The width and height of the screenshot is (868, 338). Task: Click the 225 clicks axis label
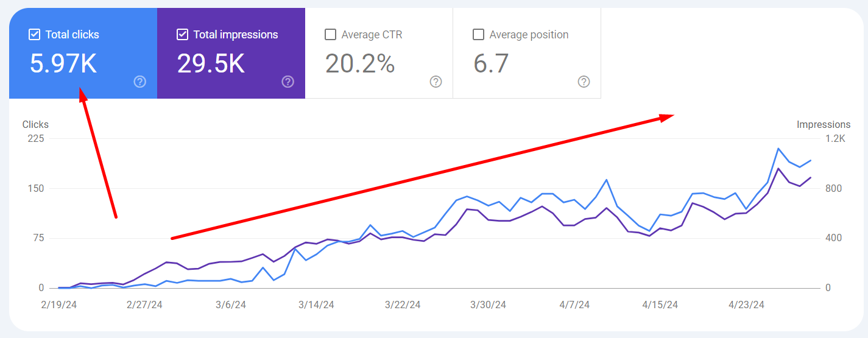37,139
